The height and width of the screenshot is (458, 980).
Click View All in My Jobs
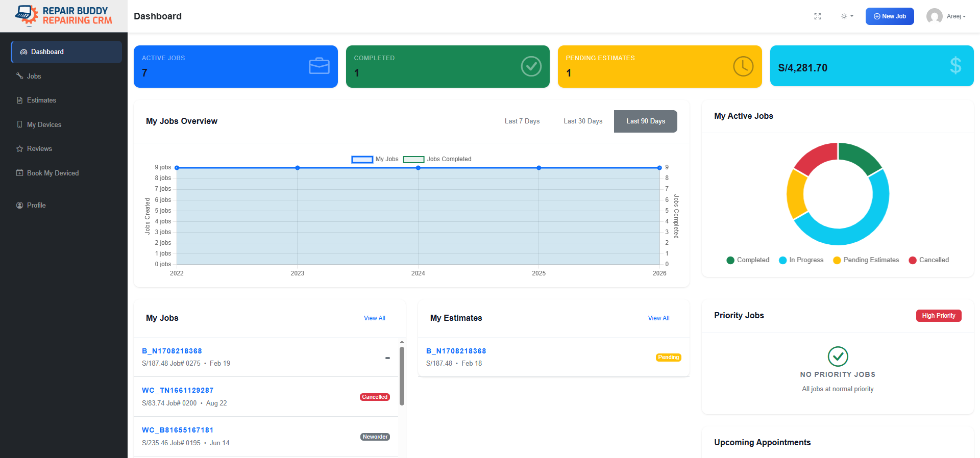(x=374, y=318)
